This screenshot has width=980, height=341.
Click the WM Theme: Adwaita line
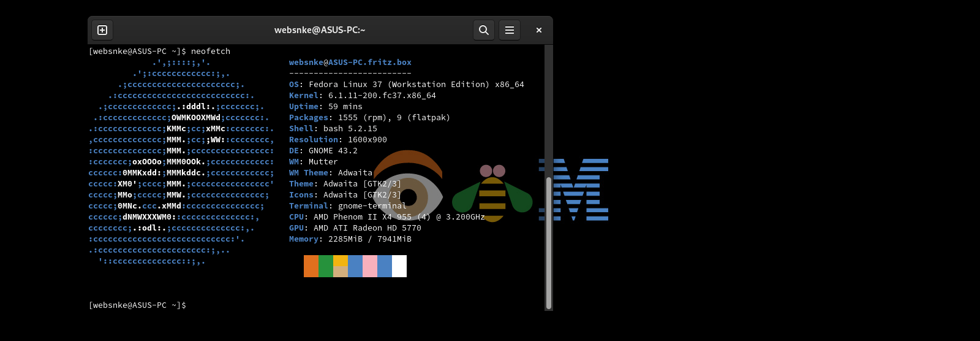pos(331,173)
